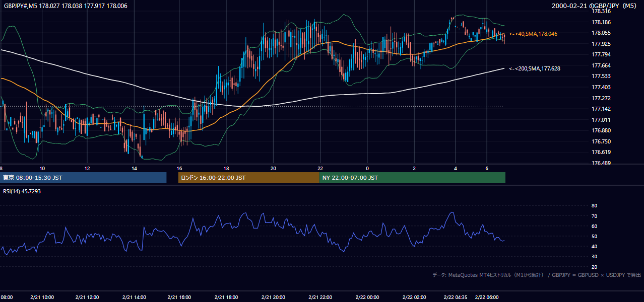Viewport: 644px width, 302px height.
Task: Click the hour 14 label under the price chart
Action: (134, 168)
